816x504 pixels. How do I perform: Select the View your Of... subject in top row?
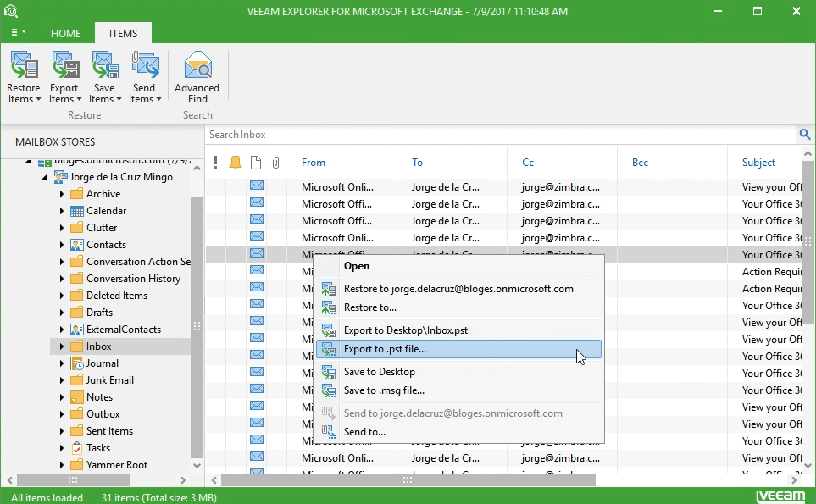[772, 187]
